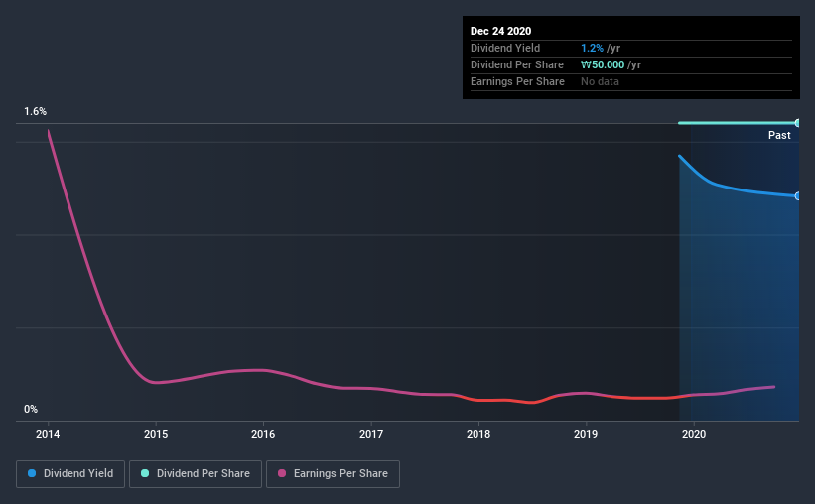Click the 2017 year tick label
The width and height of the screenshot is (815, 504).
371,434
